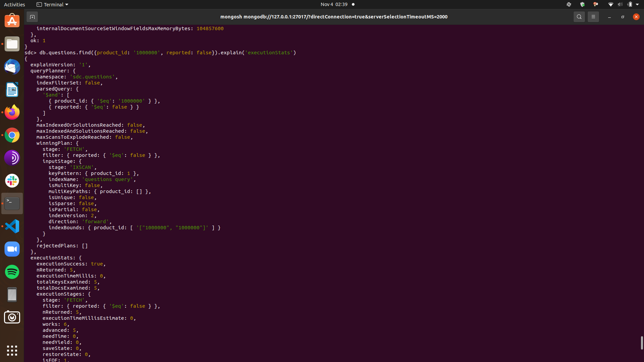Image resolution: width=644 pixels, height=362 pixels.
Task: Click the 'maxScansToExplodeReached: false' line
Action: click(85, 137)
